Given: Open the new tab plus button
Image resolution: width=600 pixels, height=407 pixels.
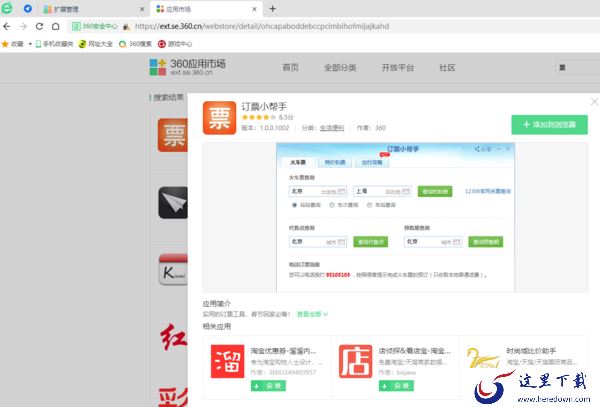Looking at the screenshot, I should (272, 8).
